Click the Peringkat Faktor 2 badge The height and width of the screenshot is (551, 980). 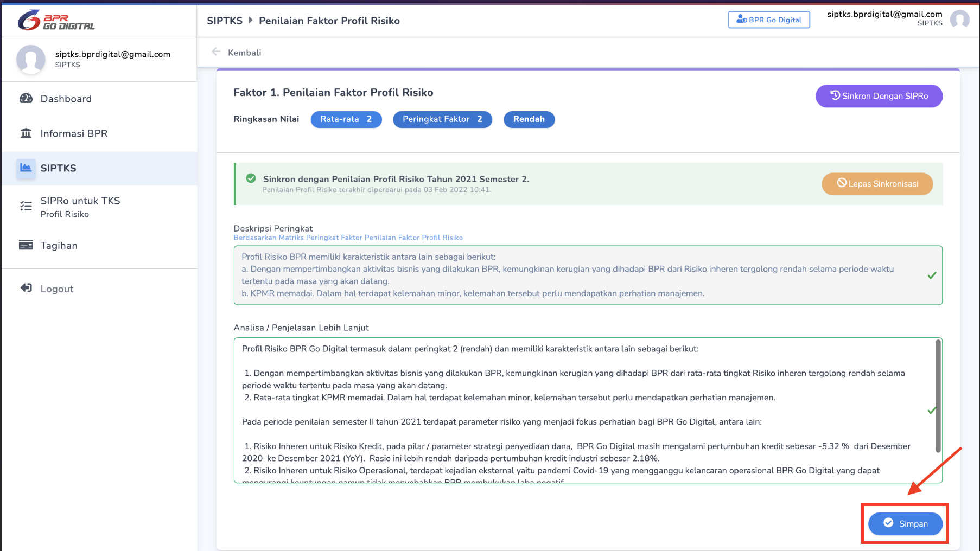click(x=442, y=119)
